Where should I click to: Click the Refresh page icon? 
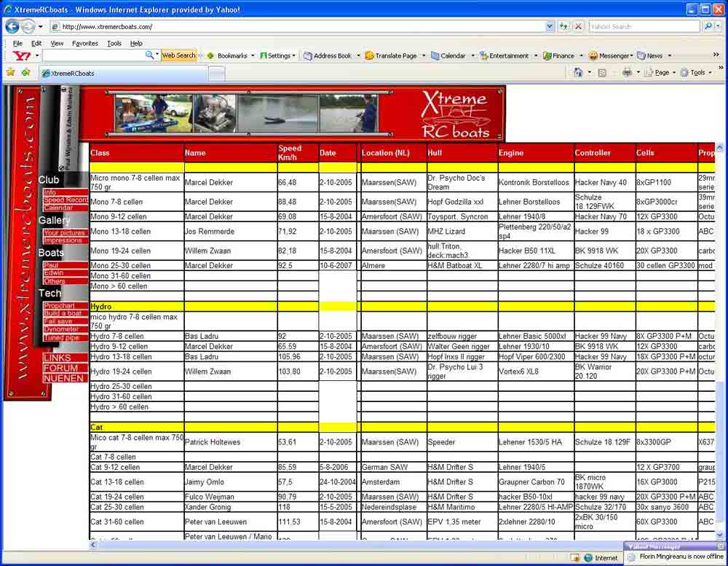tap(563, 26)
